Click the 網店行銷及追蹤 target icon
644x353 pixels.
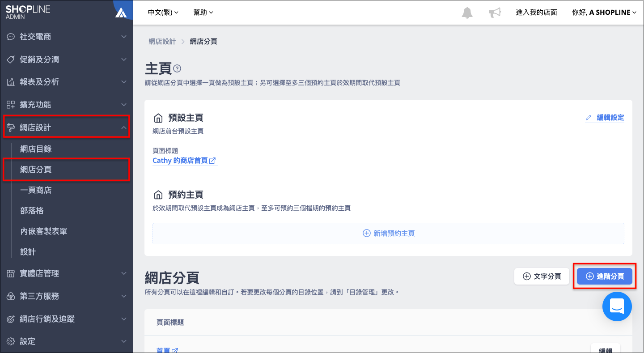tap(11, 319)
